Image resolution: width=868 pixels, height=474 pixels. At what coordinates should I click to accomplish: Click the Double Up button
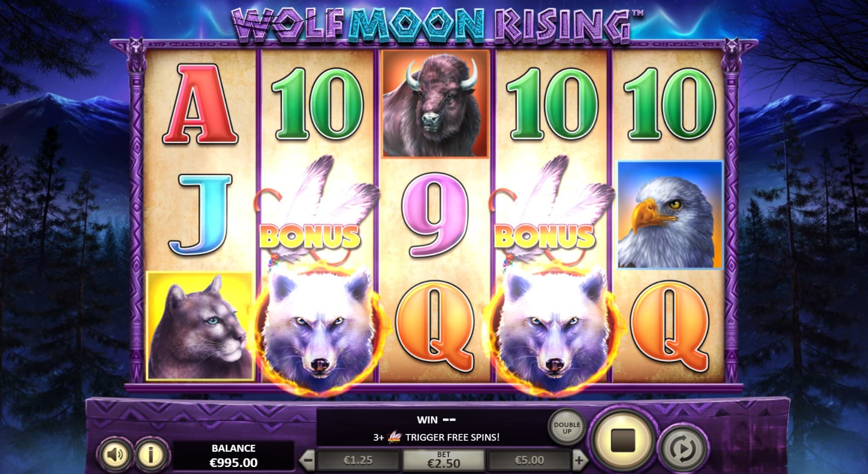567,428
